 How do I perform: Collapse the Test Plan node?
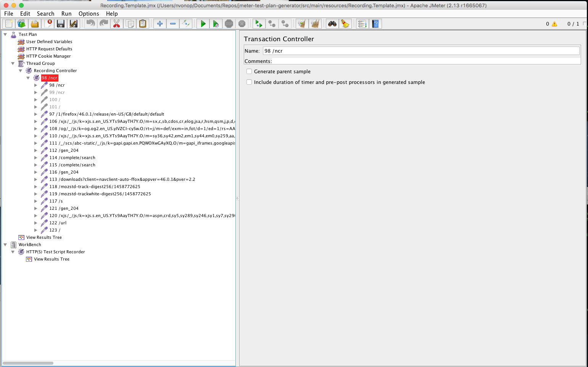pos(5,34)
